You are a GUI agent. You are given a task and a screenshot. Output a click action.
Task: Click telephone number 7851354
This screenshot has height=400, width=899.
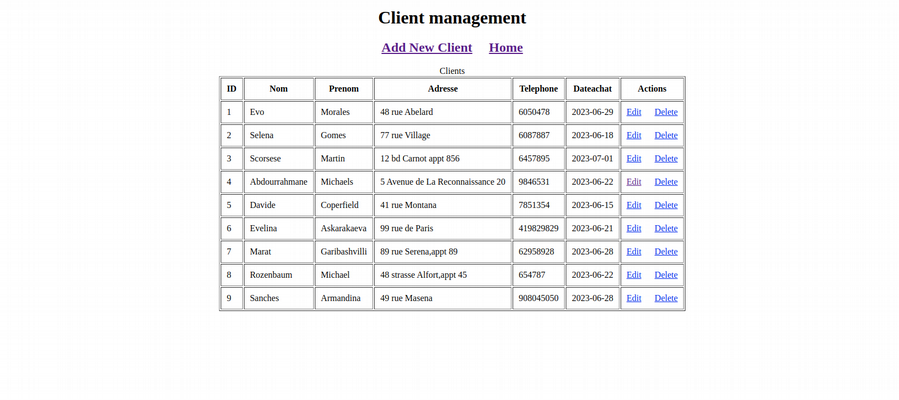(538, 205)
